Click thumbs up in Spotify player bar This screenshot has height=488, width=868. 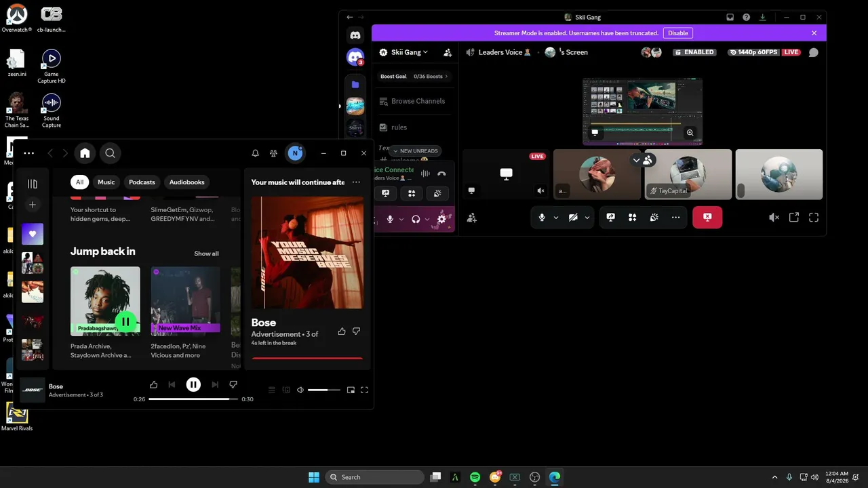153,384
